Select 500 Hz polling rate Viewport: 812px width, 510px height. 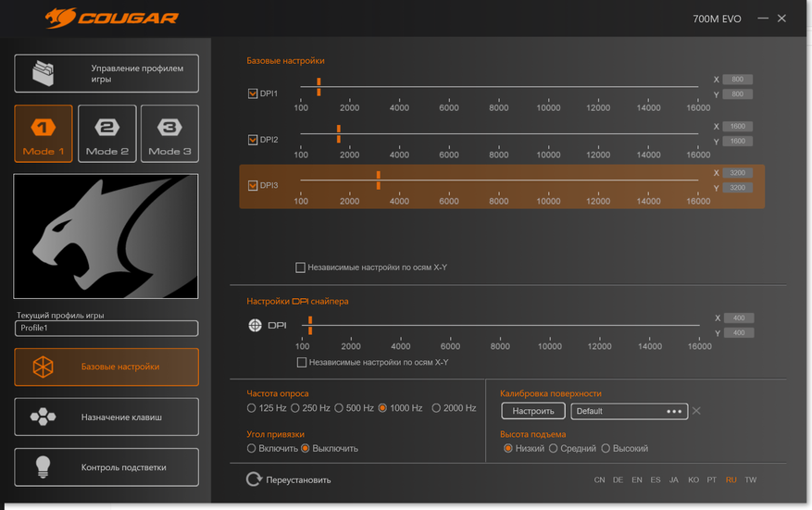coord(339,408)
